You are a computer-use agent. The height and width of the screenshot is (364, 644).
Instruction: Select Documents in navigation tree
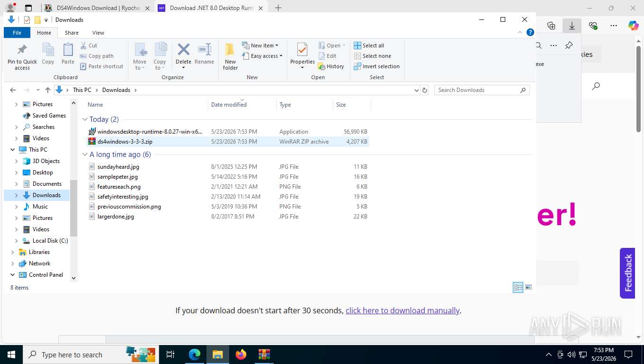click(47, 184)
